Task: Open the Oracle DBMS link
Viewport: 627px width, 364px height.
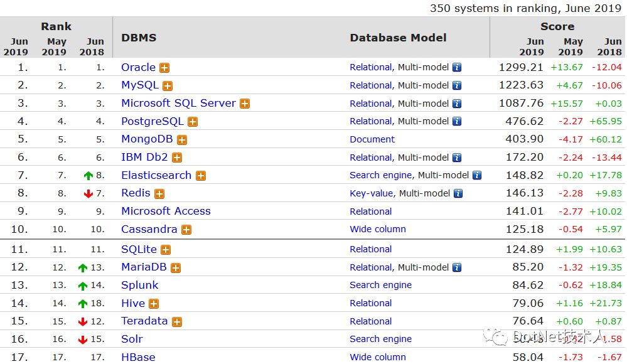Action: click(138, 67)
